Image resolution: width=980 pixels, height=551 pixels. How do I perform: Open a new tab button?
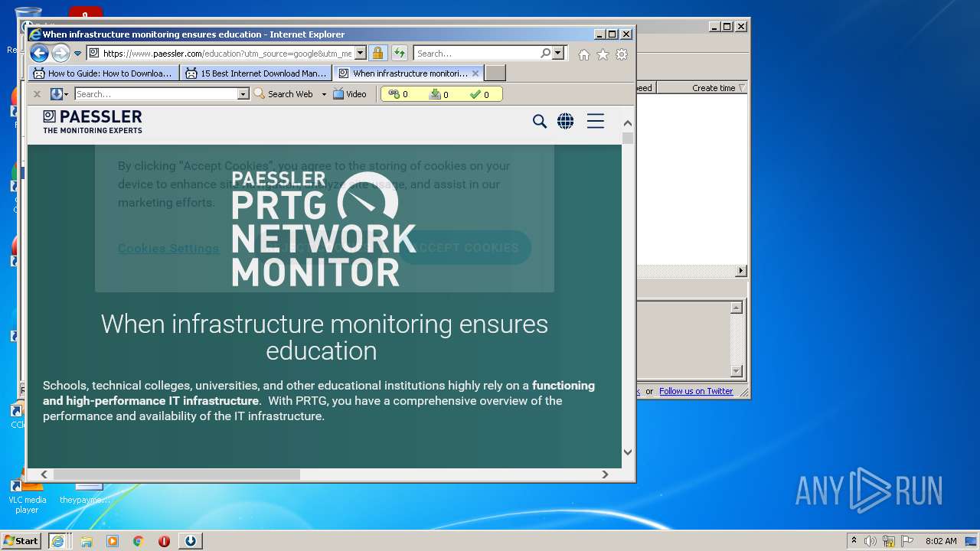click(495, 73)
